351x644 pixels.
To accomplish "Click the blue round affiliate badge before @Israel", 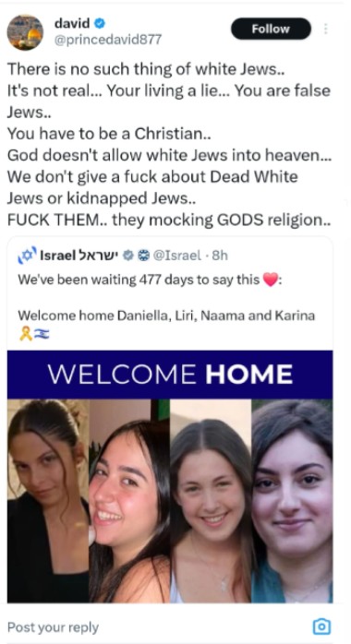I will point(142,256).
